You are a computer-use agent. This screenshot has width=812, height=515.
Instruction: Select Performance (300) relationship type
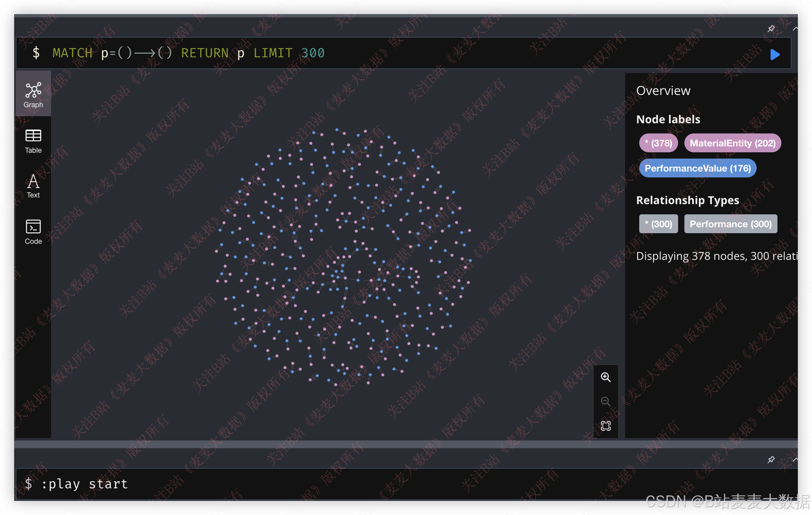pyautogui.click(x=730, y=224)
